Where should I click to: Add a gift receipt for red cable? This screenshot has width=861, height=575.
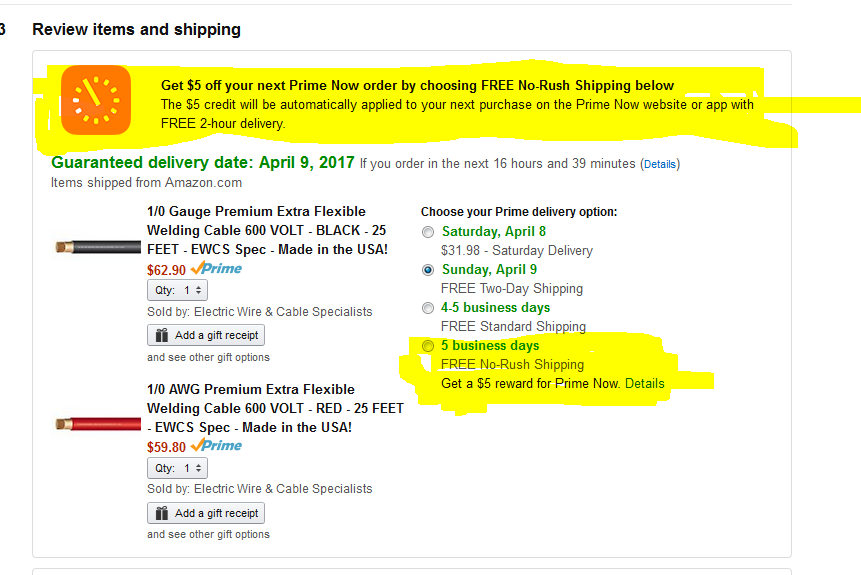pyautogui.click(x=206, y=513)
